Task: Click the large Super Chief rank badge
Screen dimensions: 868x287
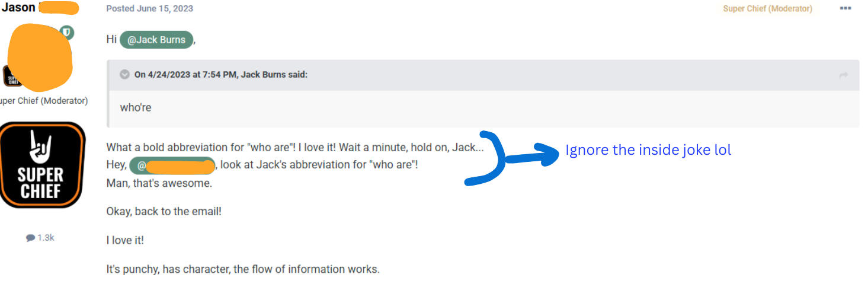Action: coord(40,165)
